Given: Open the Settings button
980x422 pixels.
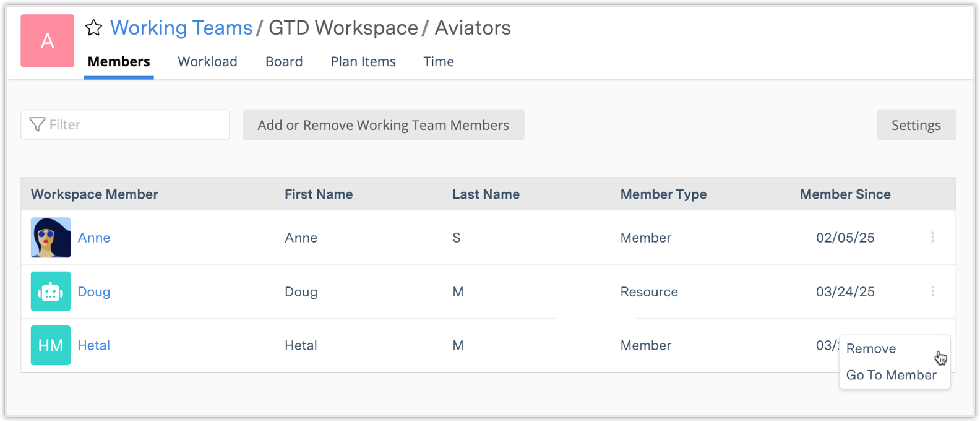Looking at the screenshot, I should pyautogui.click(x=916, y=125).
